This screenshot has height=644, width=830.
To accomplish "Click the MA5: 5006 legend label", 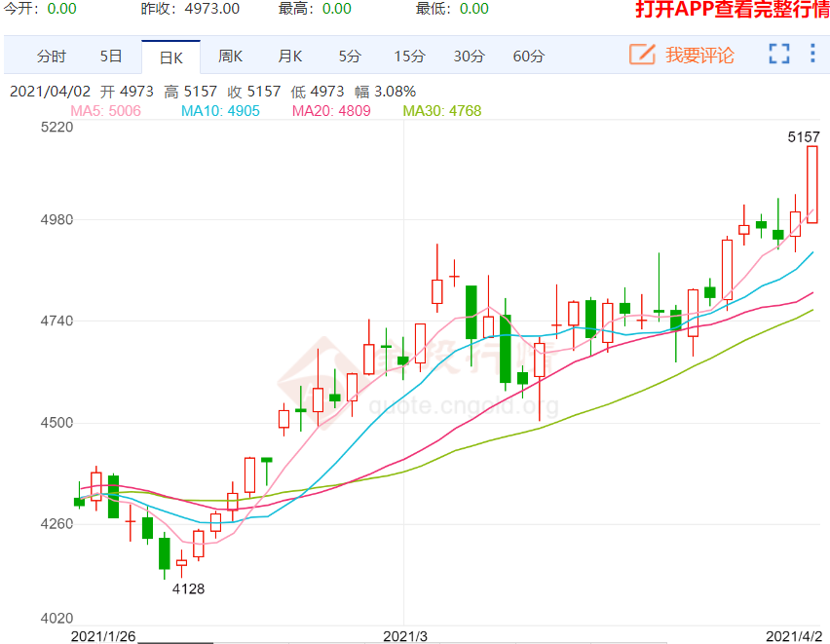I will click(x=105, y=111).
